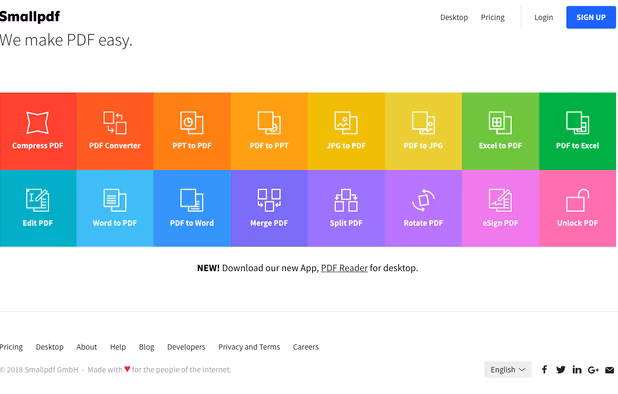Viewport: 618px width, 394px height.
Task: Launch the PDF to Excel converter
Action: tap(577, 131)
